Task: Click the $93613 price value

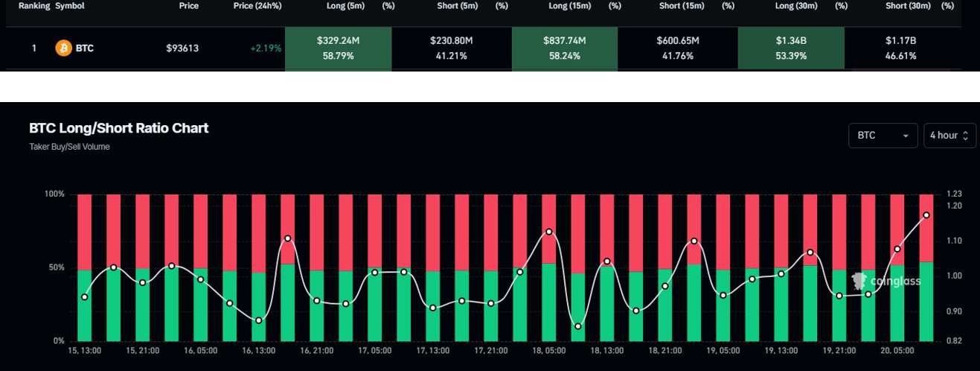Action: click(182, 48)
